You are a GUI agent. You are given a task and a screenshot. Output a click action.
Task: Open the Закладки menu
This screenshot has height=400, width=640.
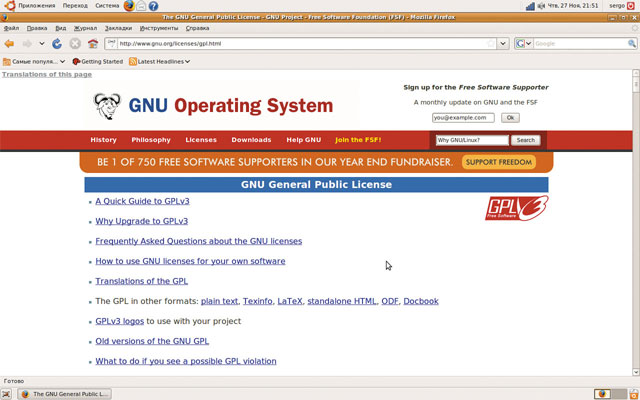[118, 28]
